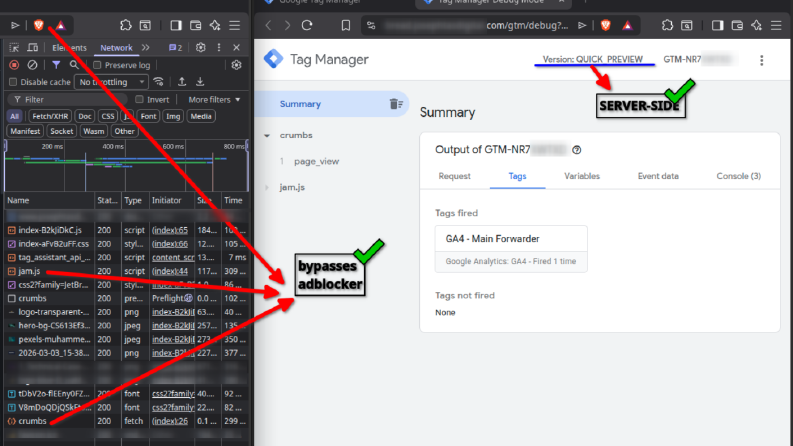Open the DevTools issues counter badge
This screenshot has height=446, width=793.
click(175, 48)
